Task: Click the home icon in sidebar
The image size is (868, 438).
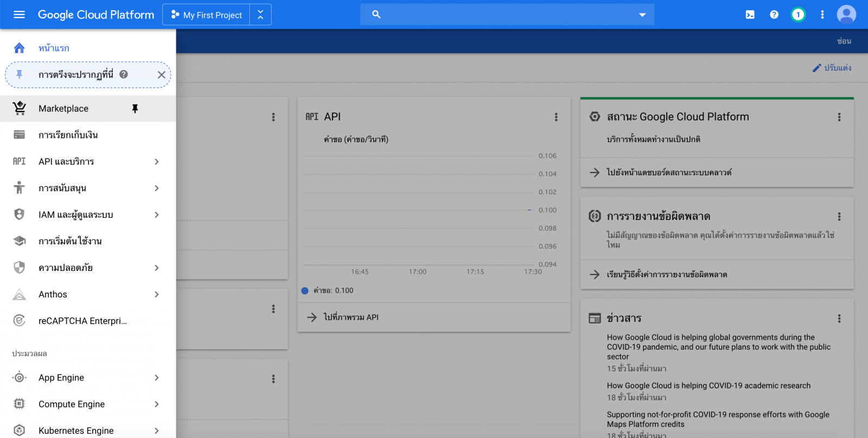Action: (19, 48)
